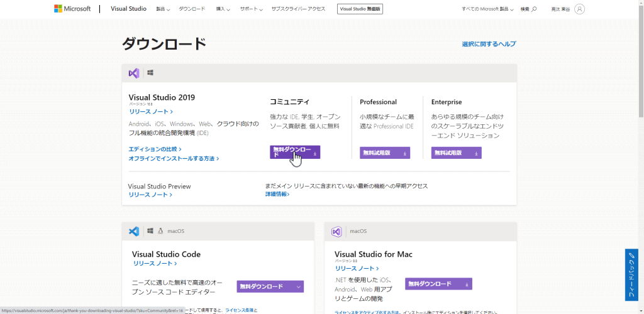Open Visual Studio Preview リリース ノート link

pyautogui.click(x=150, y=195)
